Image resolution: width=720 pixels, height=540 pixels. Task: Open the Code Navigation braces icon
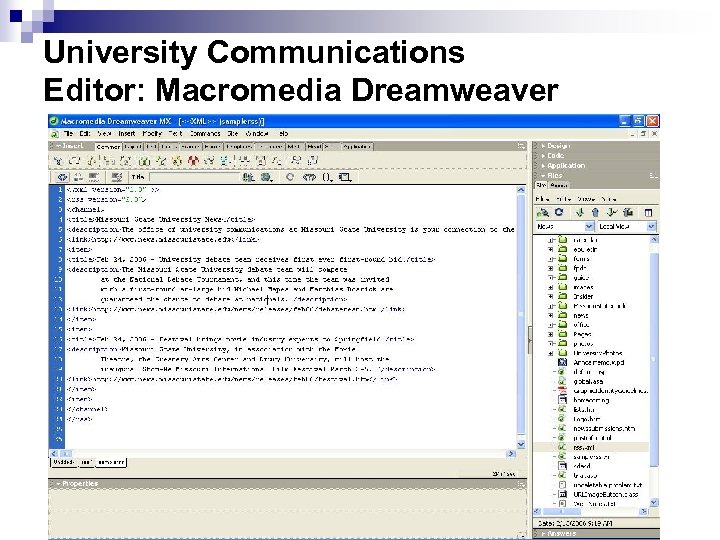[x=327, y=177]
